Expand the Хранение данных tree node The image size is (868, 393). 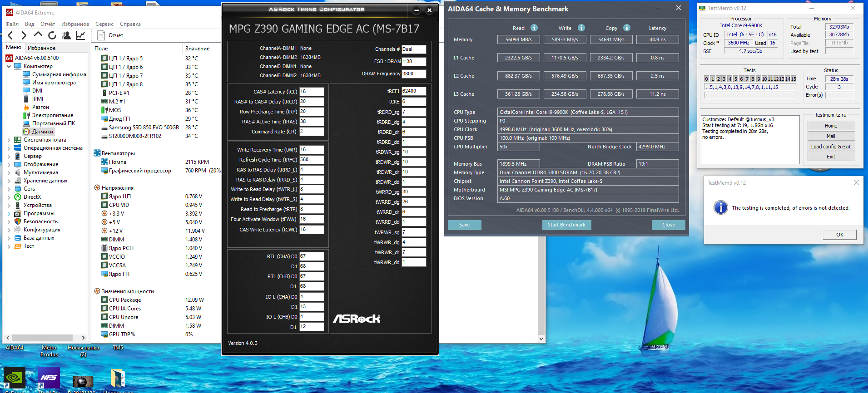9,181
